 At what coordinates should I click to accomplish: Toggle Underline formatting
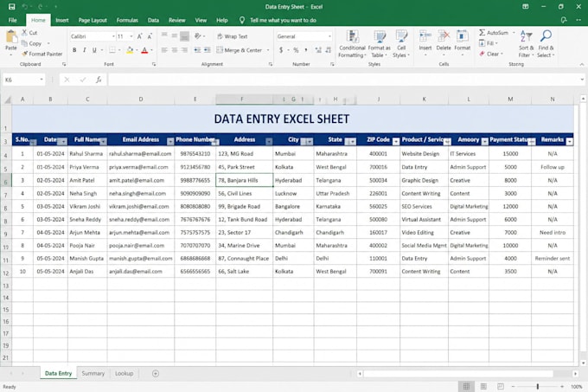pyautogui.click(x=94, y=50)
